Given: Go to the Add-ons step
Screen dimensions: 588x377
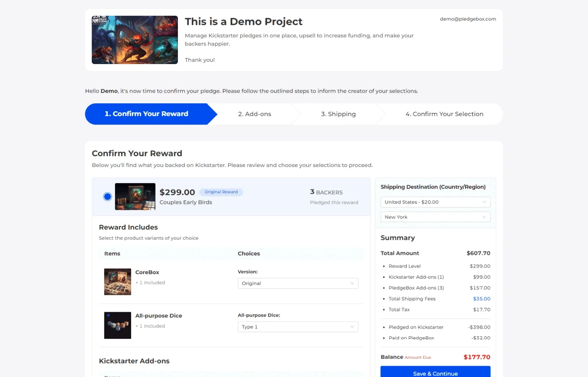Looking at the screenshot, I should tap(254, 114).
